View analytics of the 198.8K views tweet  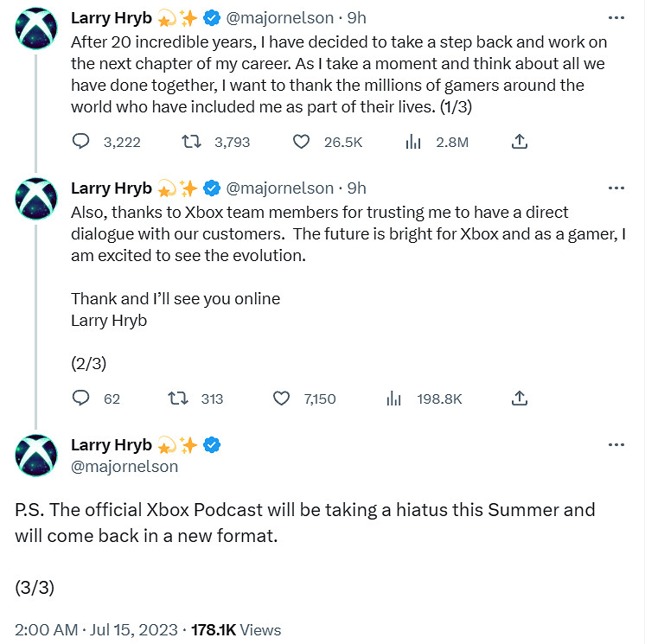tap(394, 399)
